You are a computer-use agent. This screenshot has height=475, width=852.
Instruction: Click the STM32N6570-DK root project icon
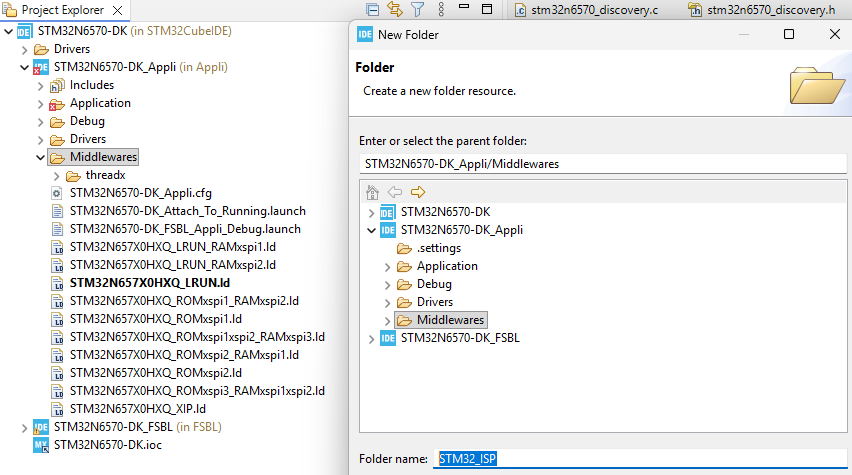(24, 32)
